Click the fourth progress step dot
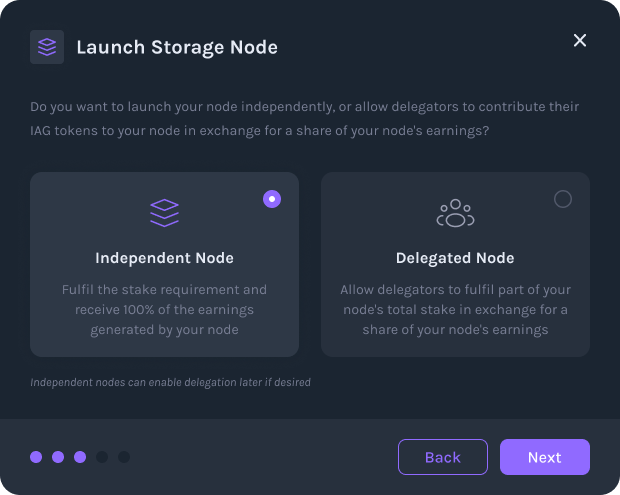The width and height of the screenshot is (620, 495). (102, 457)
